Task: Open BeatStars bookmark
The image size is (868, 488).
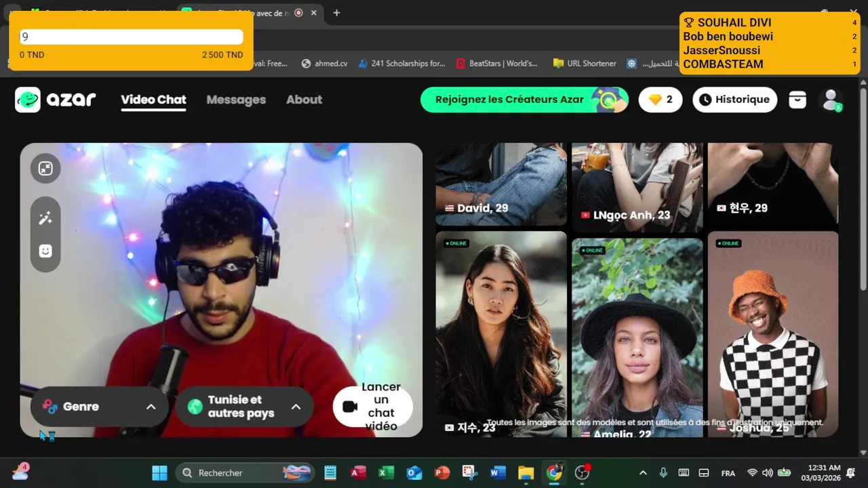Action: (497, 63)
